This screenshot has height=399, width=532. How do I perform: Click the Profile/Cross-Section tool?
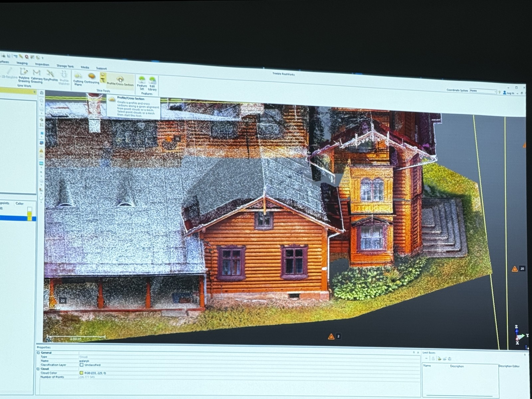tap(120, 81)
